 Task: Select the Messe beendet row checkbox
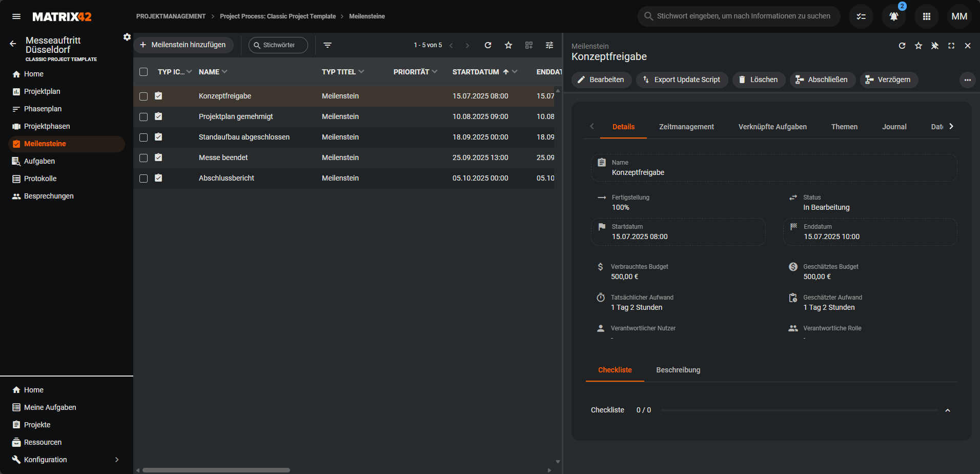[144, 157]
